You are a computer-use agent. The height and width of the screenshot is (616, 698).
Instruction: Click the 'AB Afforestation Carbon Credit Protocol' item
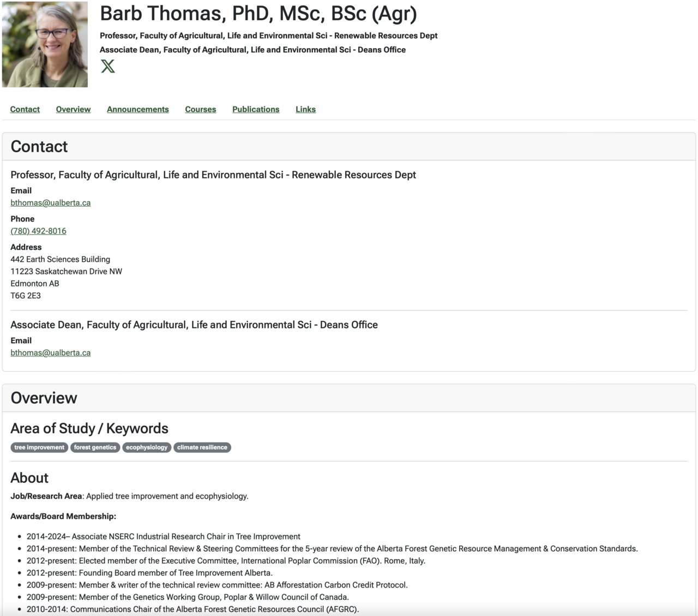point(217,585)
